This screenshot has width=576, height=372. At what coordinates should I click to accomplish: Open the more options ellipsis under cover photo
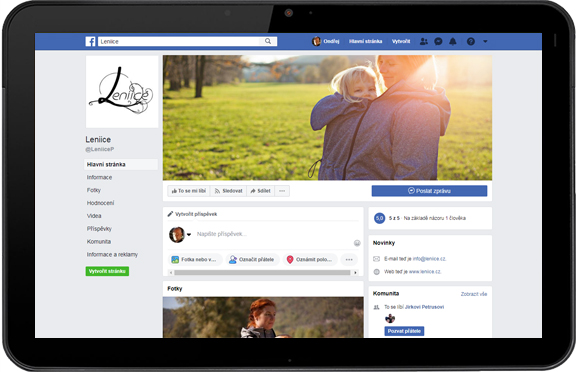click(x=282, y=191)
